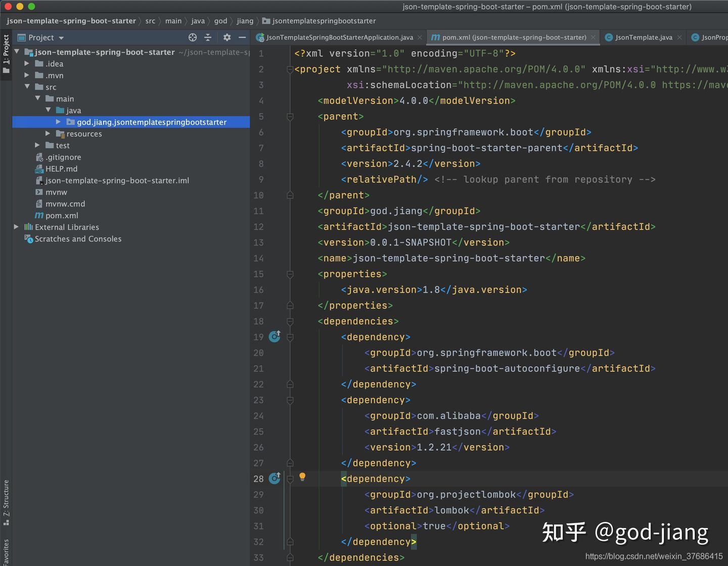Click the Project view window icon in header
Screen dimensions: 728x566
(x=21, y=37)
